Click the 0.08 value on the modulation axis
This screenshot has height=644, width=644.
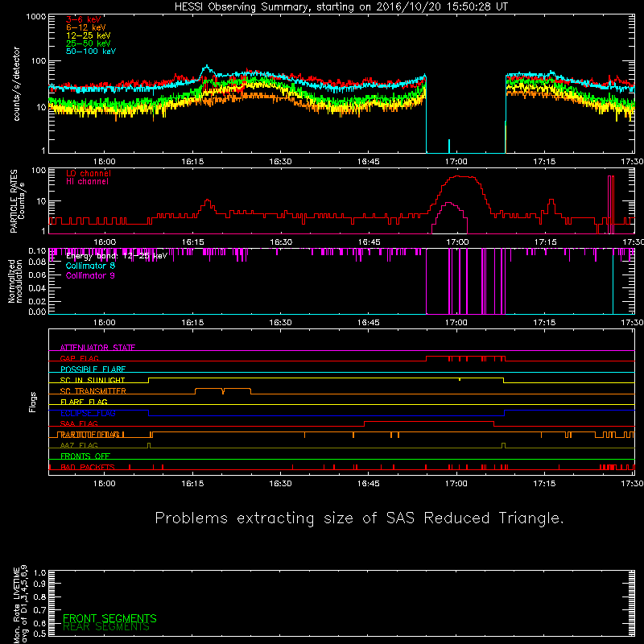(x=37, y=262)
